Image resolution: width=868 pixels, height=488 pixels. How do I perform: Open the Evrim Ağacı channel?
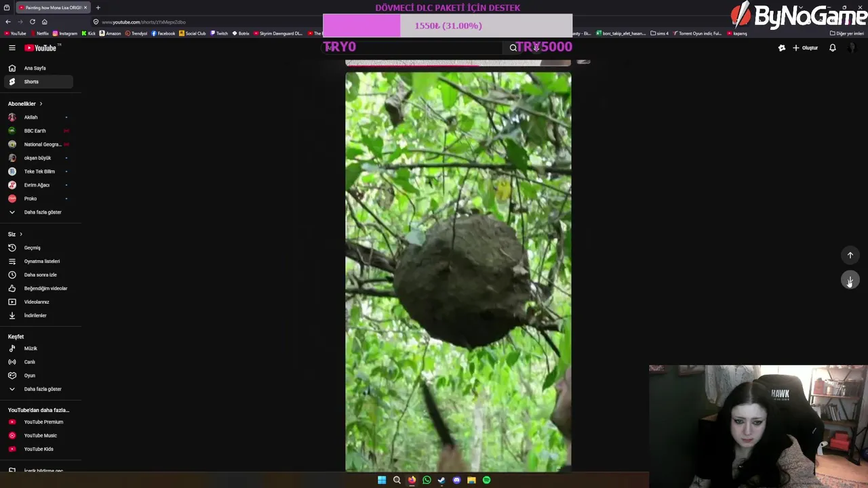tap(38, 185)
